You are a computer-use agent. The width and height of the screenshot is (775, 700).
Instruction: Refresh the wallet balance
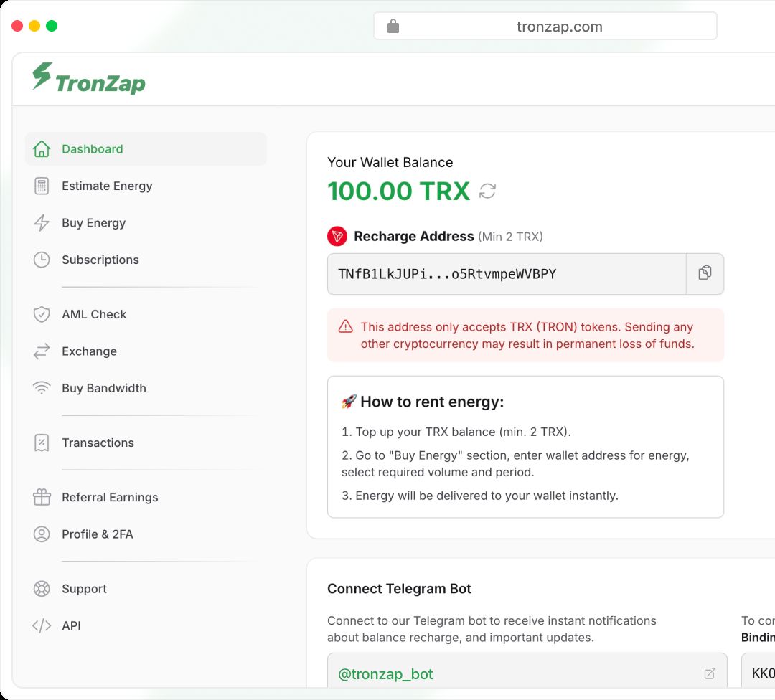click(487, 191)
